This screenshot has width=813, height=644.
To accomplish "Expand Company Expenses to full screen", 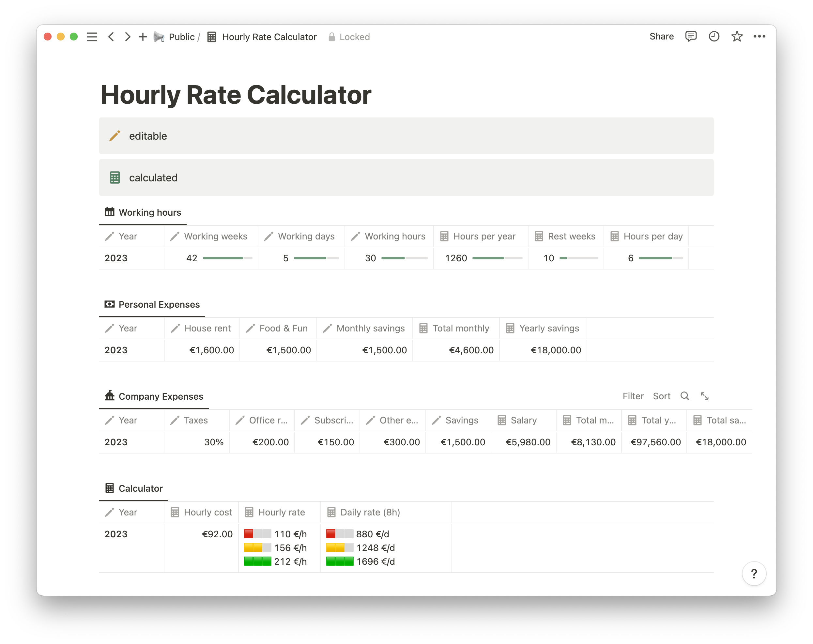I will [x=705, y=396].
